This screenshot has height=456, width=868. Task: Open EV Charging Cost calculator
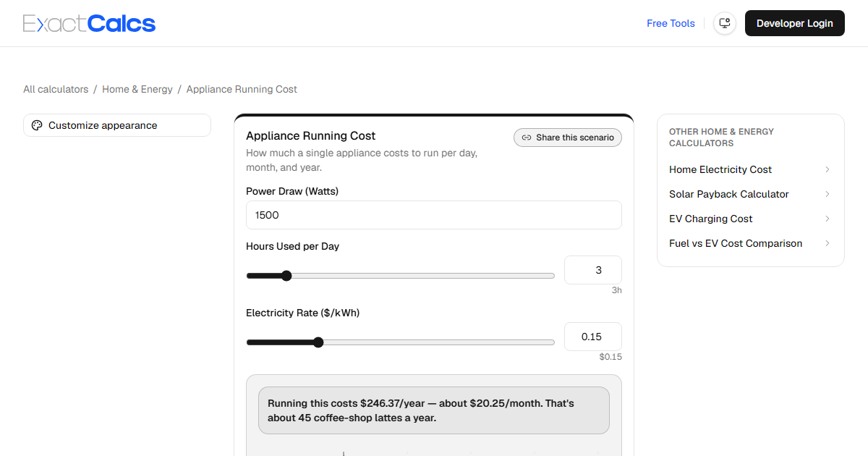click(x=751, y=219)
